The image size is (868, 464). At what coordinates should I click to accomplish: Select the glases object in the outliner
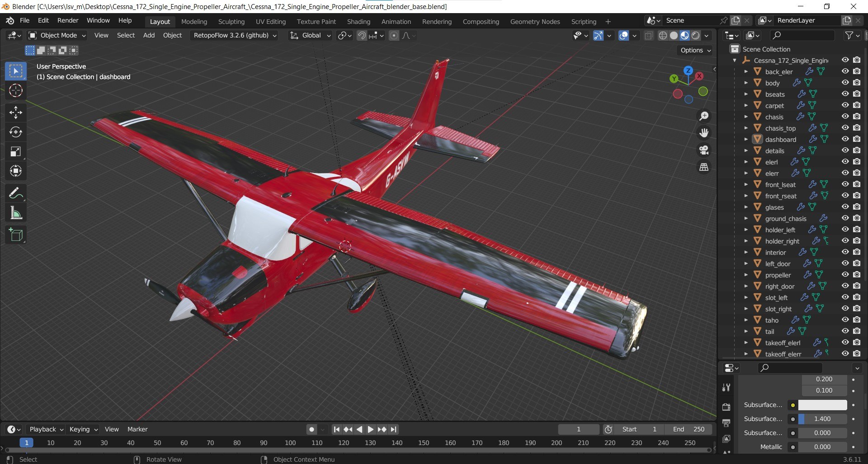pos(774,207)
